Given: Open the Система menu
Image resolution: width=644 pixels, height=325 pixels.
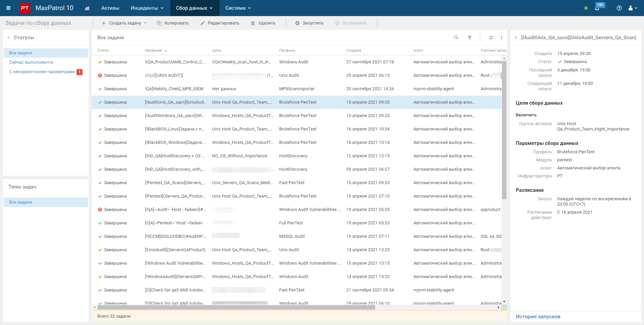Looking at the screenshot, I should pyautogui.click(x=238, y=8).
